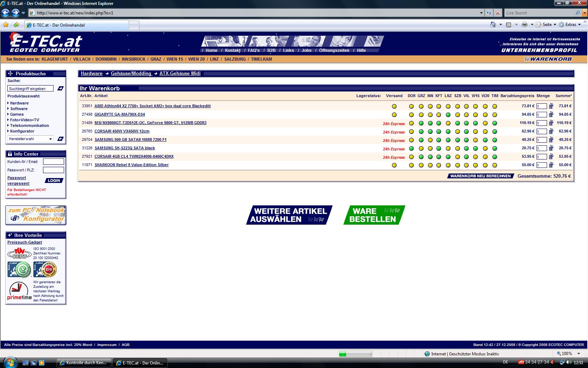Open the UNTERNEHMENSPROFIL link
The height and width of the screenshot is (368, 588).
[x=539, y=50]
